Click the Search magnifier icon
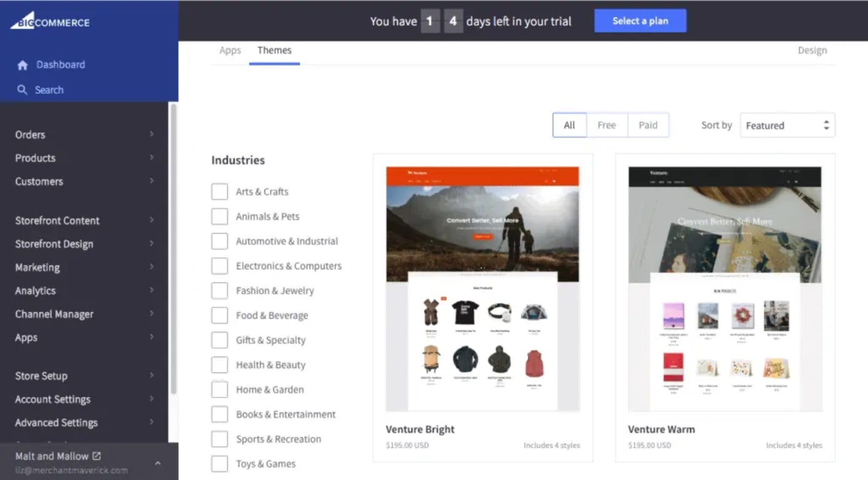This screenshot has width=868, height=480. [x=23, y=90]
